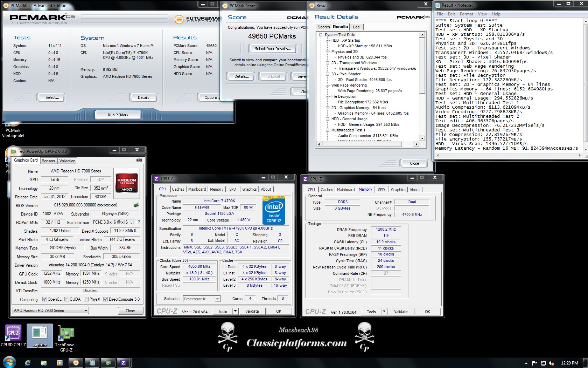The image size is (588, 368).
Task: Open the Scores tab in the Result window
Action: [x=324, y=27]
